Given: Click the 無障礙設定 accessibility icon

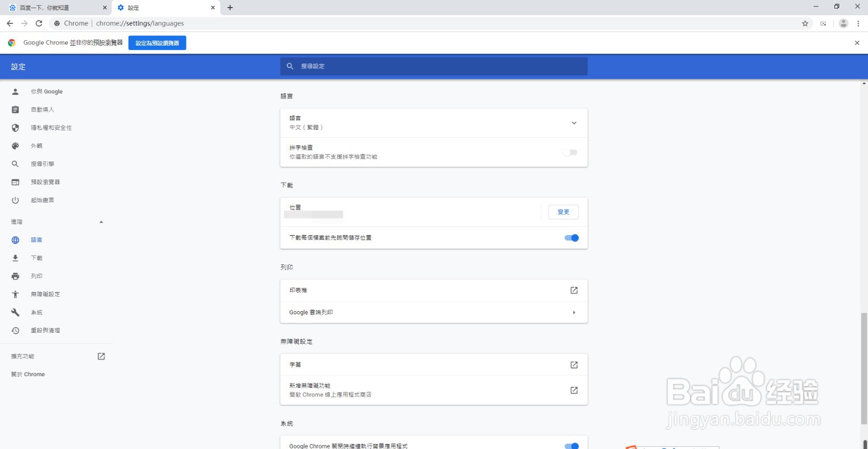Looking at the screenshot, I should click(x=15, y=294).
